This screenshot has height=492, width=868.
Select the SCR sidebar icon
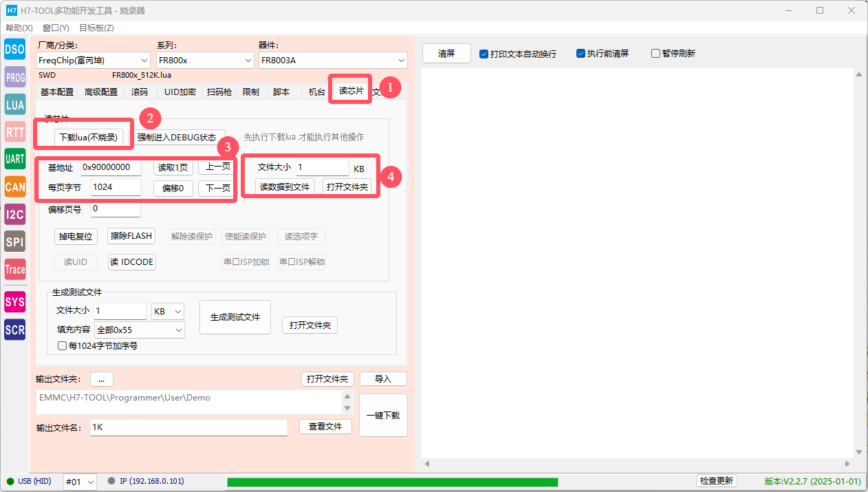14,329
